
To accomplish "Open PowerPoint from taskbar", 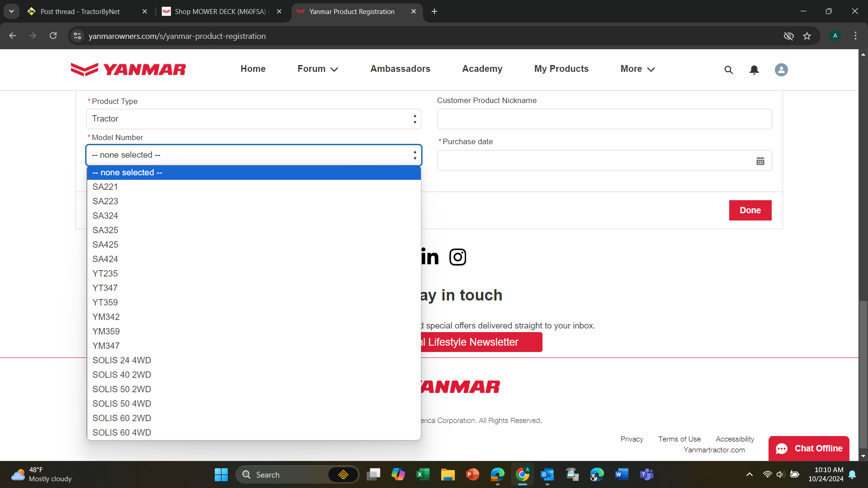I will pos(472,474).
